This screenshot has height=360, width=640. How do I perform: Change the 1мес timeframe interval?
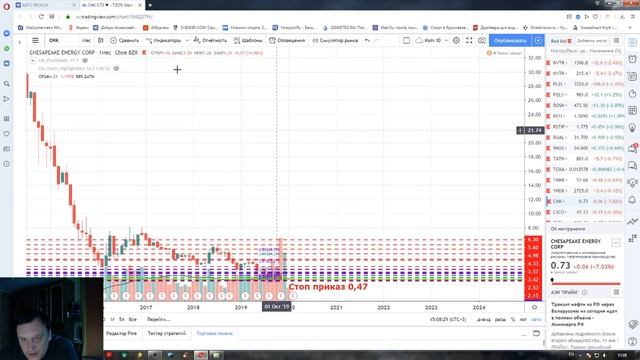pyautogui.click(x=86, y=40)
